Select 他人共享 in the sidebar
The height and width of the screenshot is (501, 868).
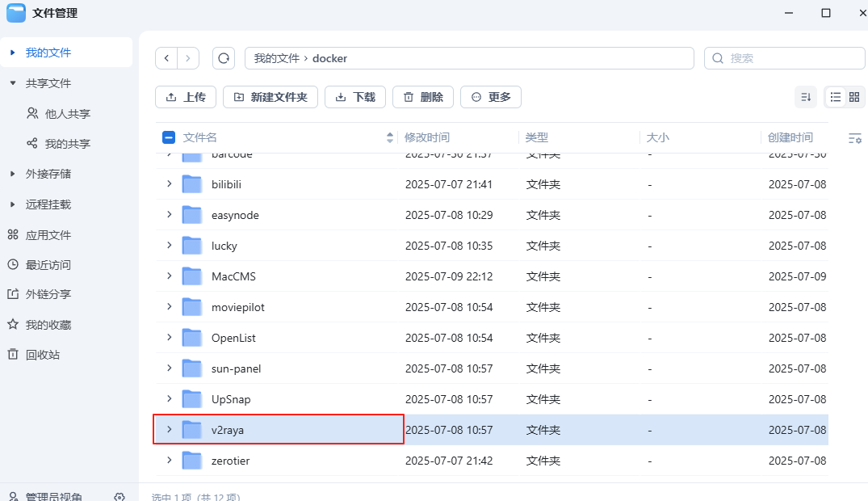click(x=67, y=114)
